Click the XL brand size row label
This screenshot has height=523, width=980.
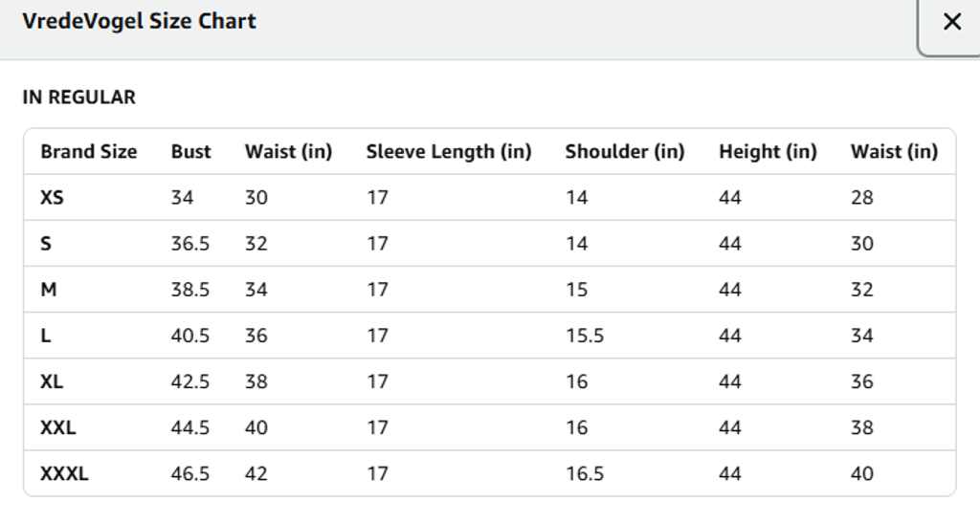52,381
